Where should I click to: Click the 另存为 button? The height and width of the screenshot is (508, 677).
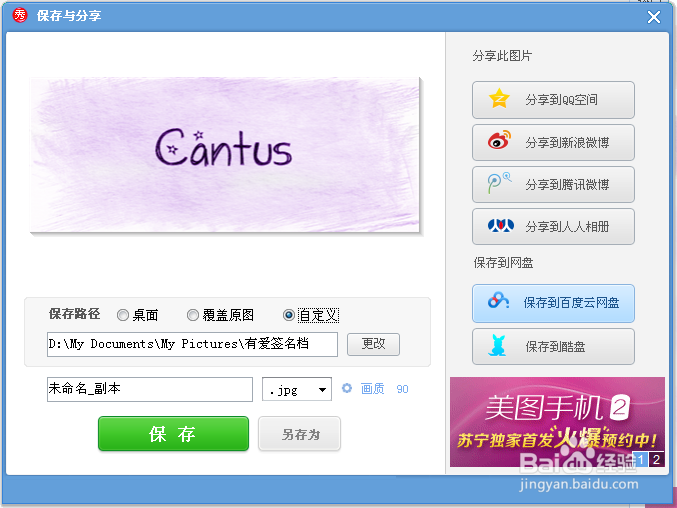click(299, 433)
